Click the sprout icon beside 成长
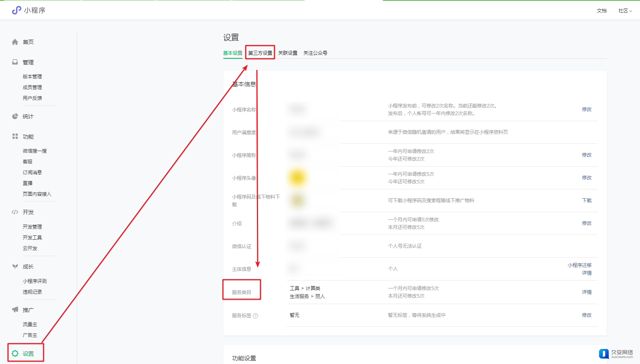This screenshot has width=640, height=364. point(15,267)
